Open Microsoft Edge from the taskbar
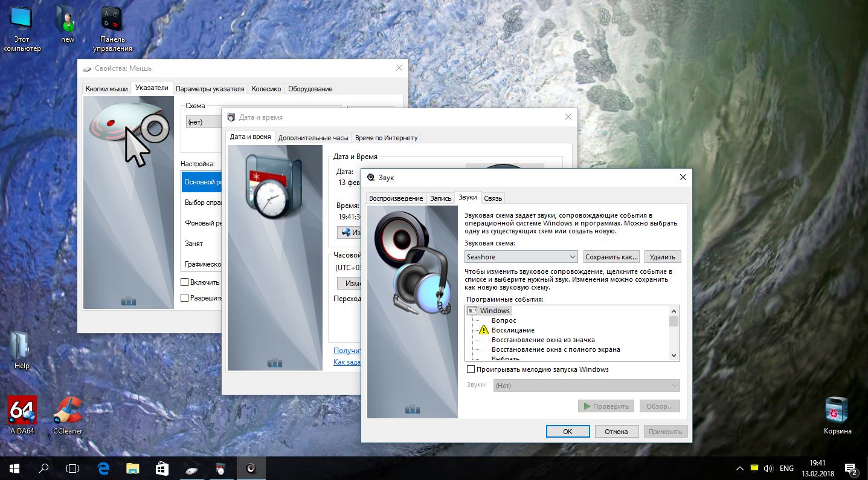This screenshot has height=480, width=868. point(103,468)
